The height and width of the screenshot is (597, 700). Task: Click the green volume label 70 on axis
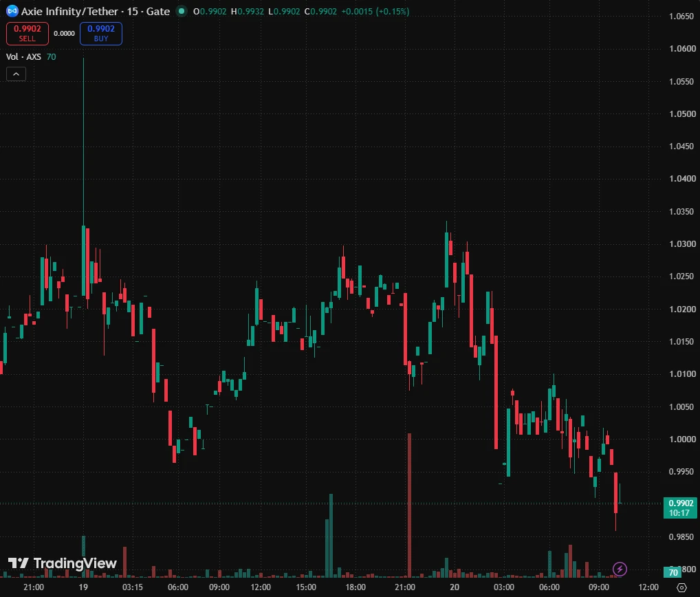(673, 572)
